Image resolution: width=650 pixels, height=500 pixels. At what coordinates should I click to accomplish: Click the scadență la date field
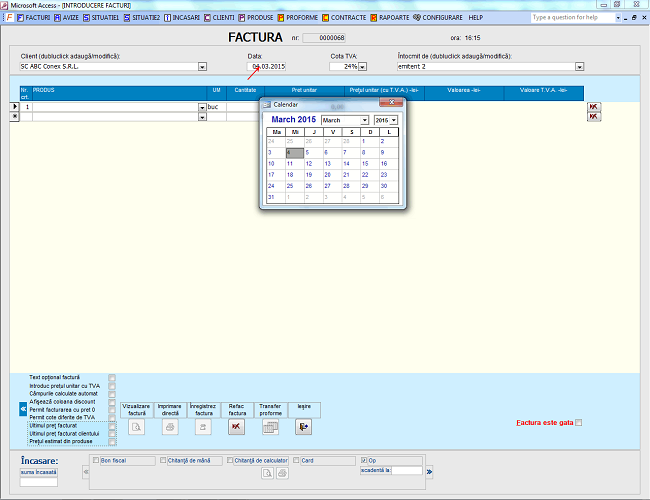tap(407, 471)
